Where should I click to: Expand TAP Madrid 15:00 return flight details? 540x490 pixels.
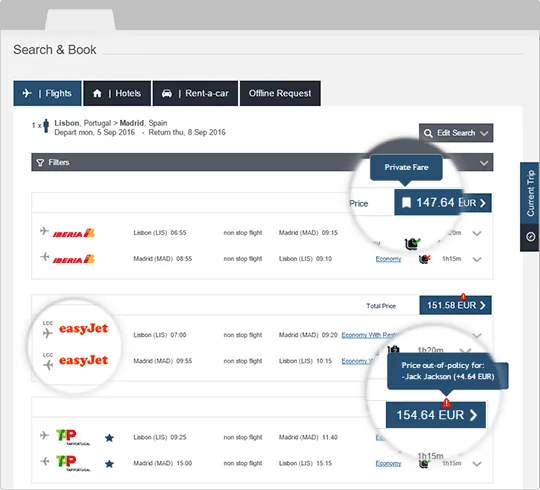(477, 464)
